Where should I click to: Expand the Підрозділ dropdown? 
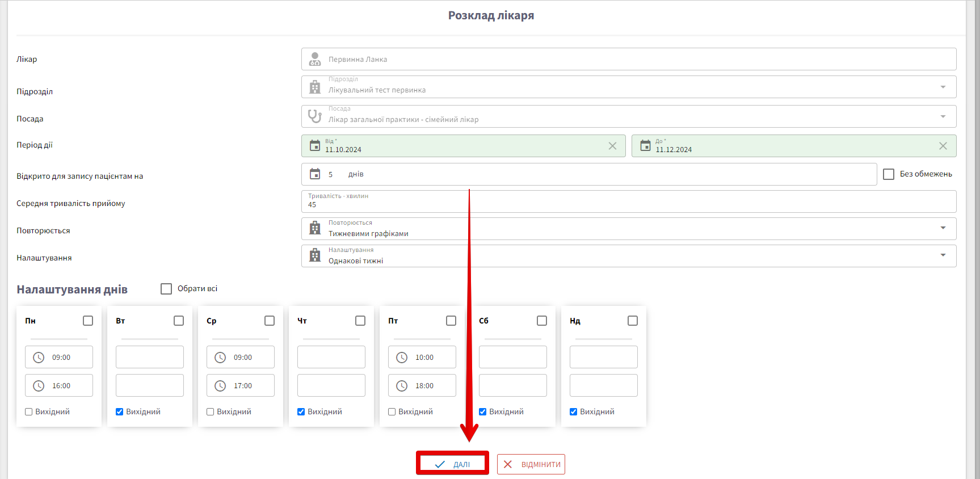(943, 87)
